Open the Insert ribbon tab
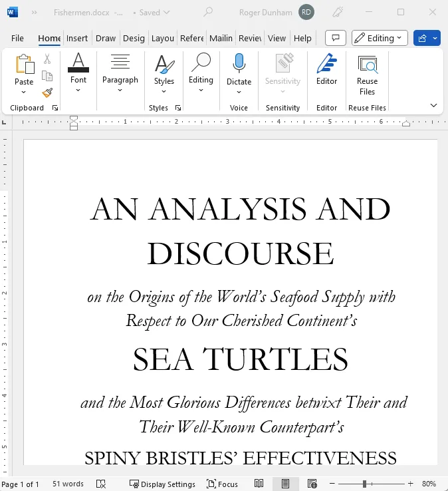The height and width of the screenshot is (491, 448). coord(77,38)
